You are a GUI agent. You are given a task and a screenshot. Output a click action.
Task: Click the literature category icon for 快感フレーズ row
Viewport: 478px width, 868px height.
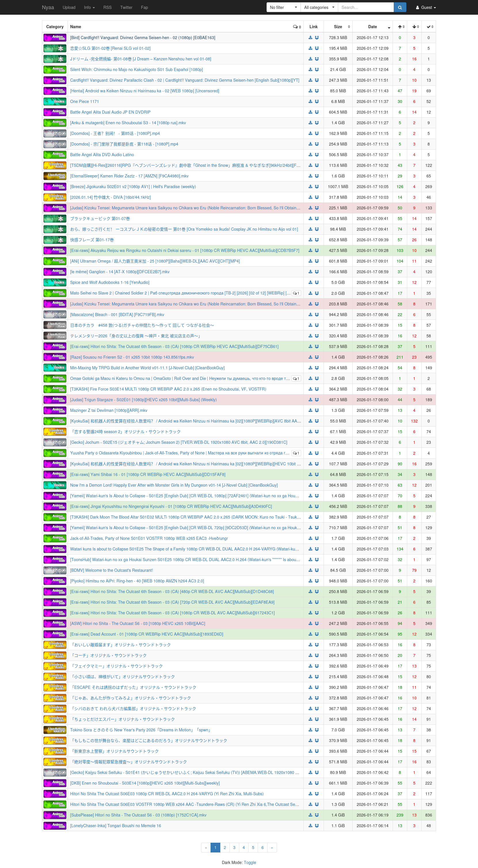point(55,240)
